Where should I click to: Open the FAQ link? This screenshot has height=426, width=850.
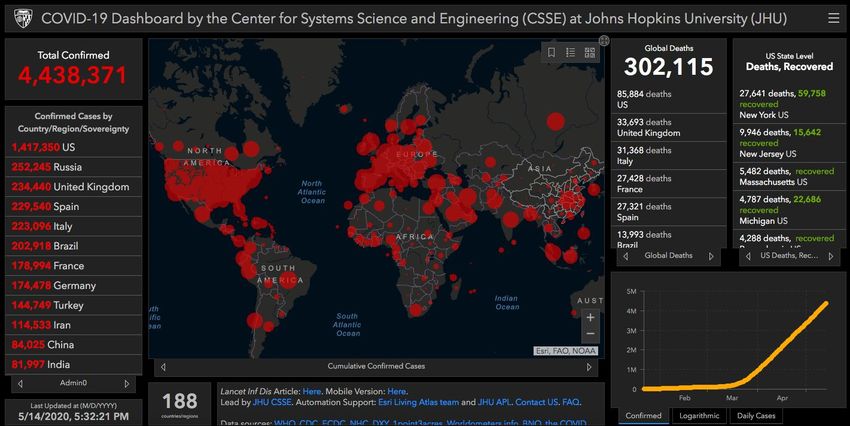click(x=571, y=402)
